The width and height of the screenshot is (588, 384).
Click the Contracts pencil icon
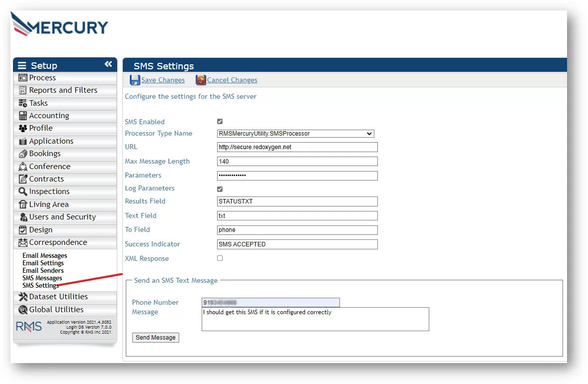(x=23, y=179)
